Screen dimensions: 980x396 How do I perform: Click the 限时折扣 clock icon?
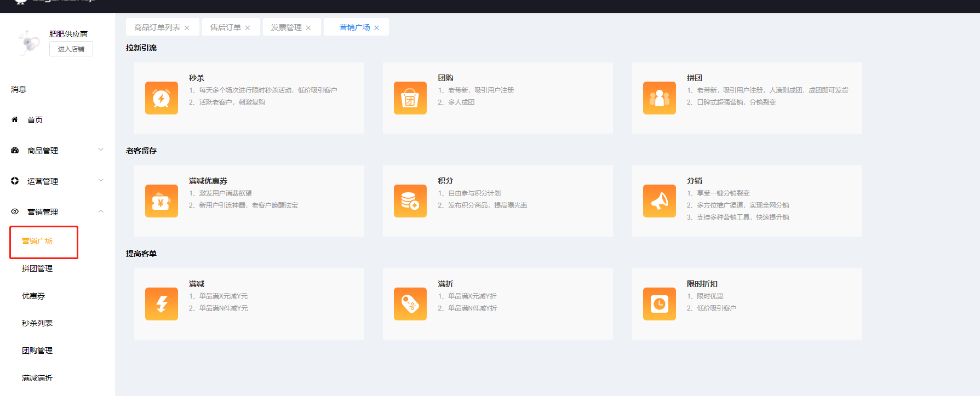(659, 304)
